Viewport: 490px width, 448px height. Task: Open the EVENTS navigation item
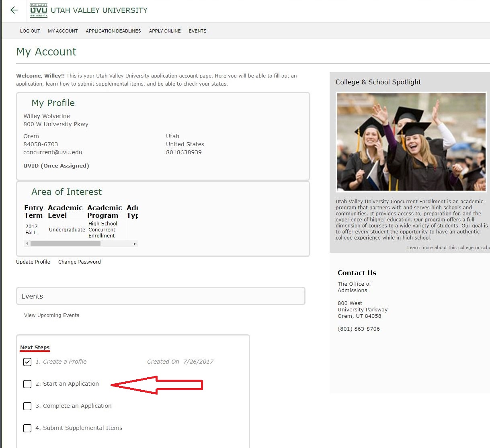click(x=197, y=31)
